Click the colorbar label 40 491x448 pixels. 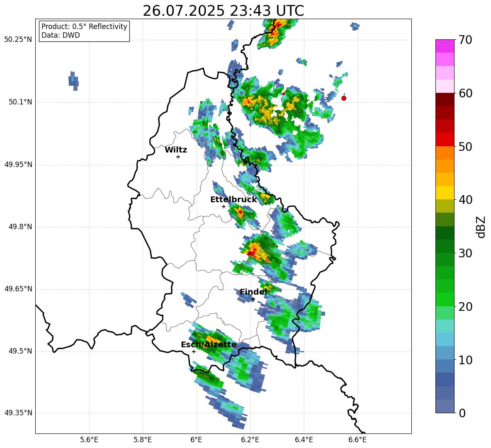pos(465,200)
